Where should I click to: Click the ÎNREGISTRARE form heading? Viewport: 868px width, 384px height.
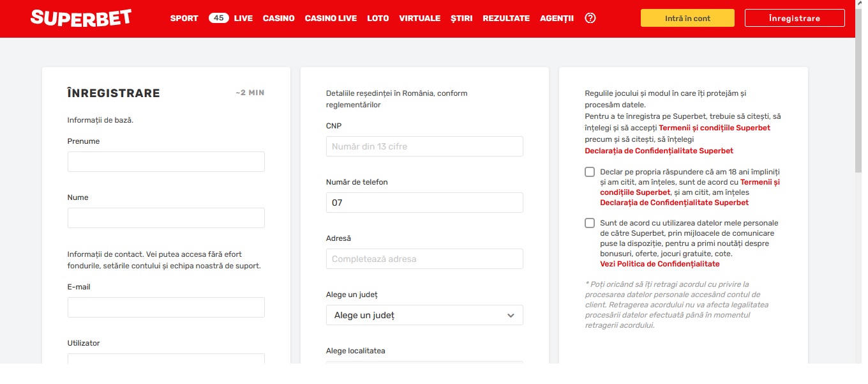pyautogui.click(x=114, y=93)
